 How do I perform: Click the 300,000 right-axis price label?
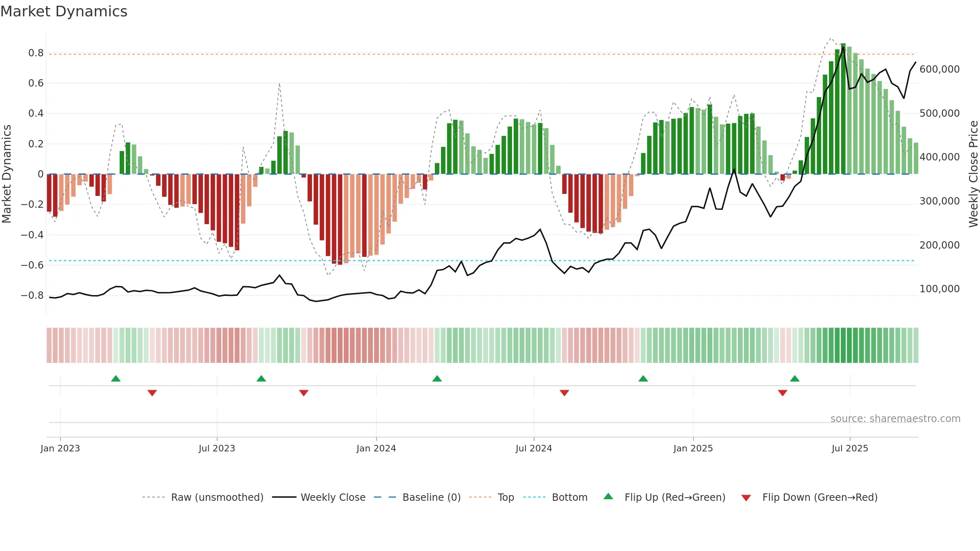pos(940,201)
